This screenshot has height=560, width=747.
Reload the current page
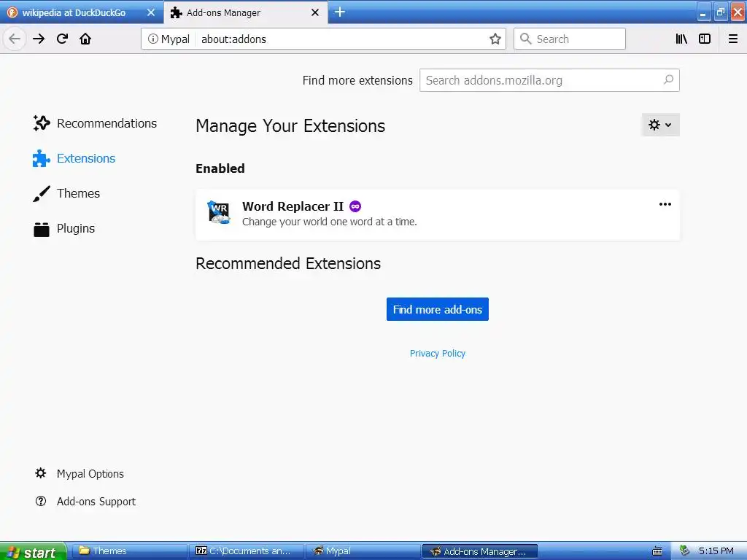click(x=63, y=39)
